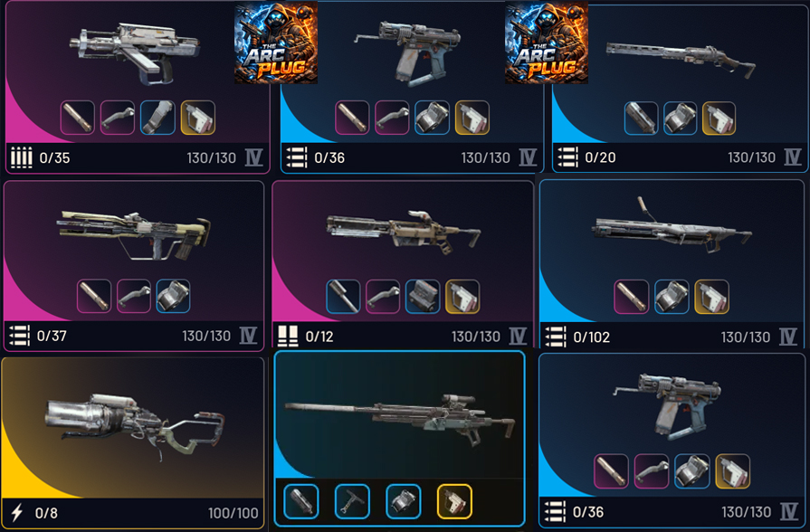Image resolution: width=810 pixels, height=532 pixels.
Task: Select the blue-bordered muzzle attachment on the 0/12 card
Action: coord(343,297)
